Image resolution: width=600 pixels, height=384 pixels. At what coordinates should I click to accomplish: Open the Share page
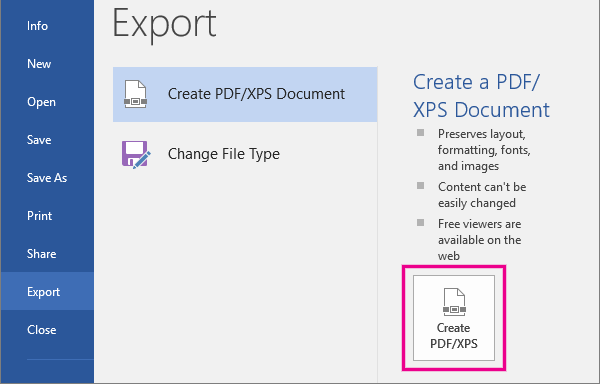(47, 254)
